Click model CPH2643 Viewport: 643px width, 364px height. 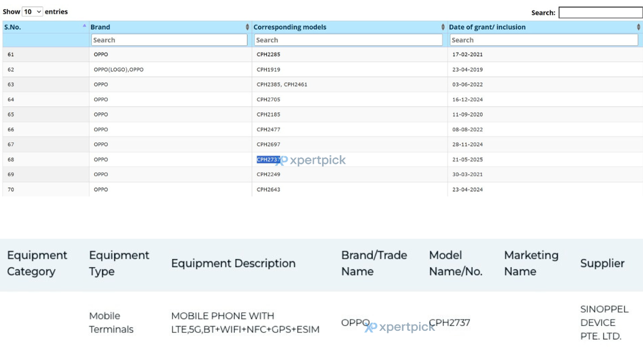[x=268, y=189]
